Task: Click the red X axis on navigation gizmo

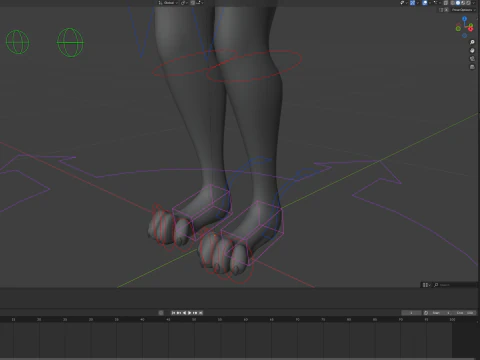Action: pos(470,29)
